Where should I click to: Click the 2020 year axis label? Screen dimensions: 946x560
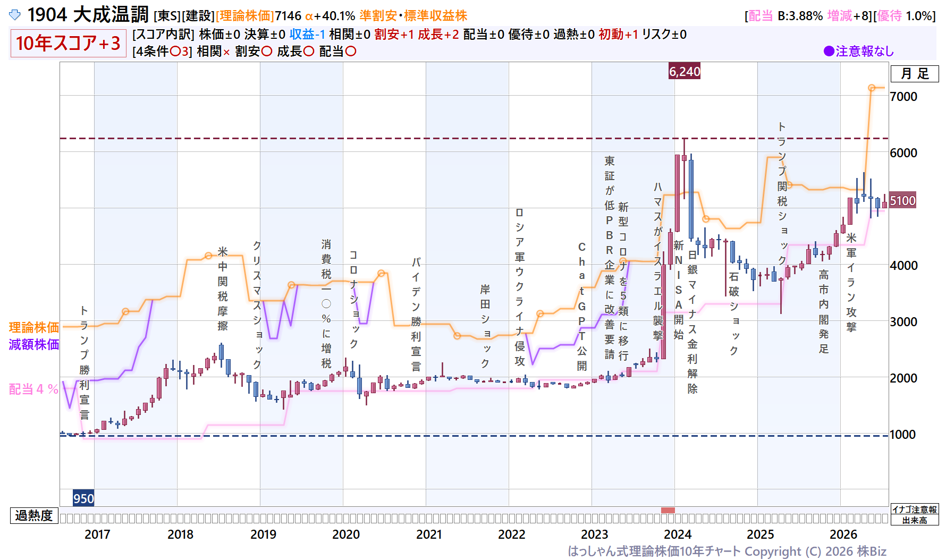pyautogui.click(x=346, y=534)
